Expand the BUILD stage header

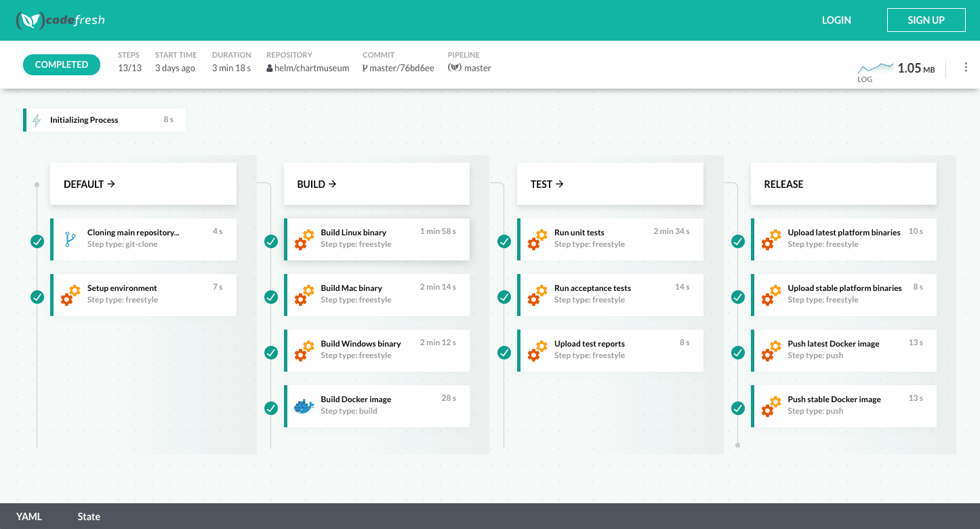317,184
